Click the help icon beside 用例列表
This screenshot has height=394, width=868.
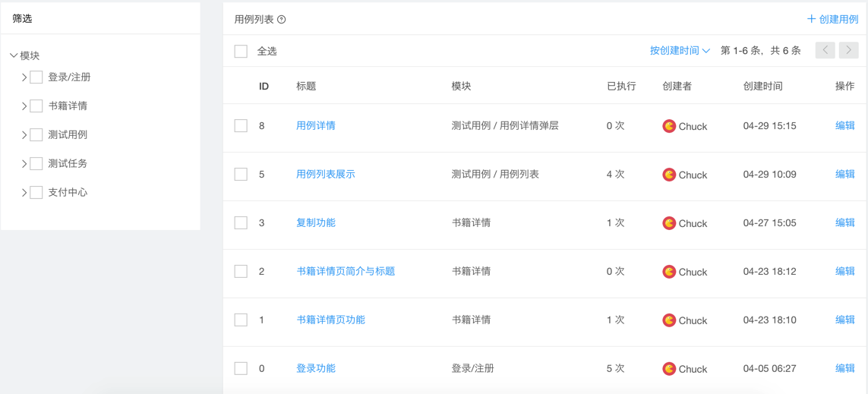click(282, 20)
